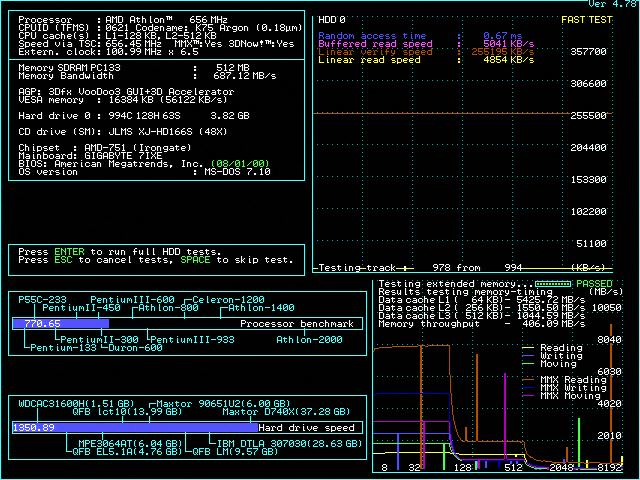Select the Random access time 0.67 ms line
Screen dimensions: 640x480
coord(420,36)
